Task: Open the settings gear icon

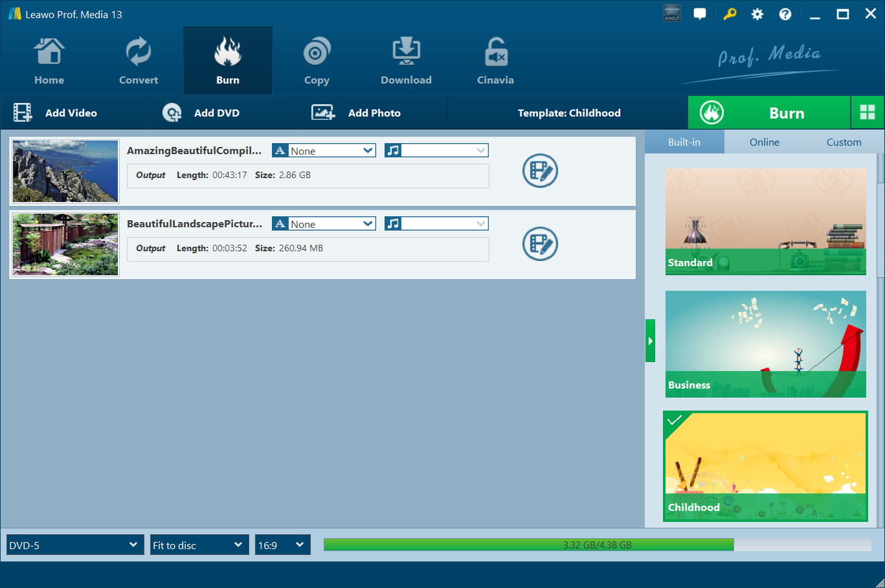Action: point(757,14)
